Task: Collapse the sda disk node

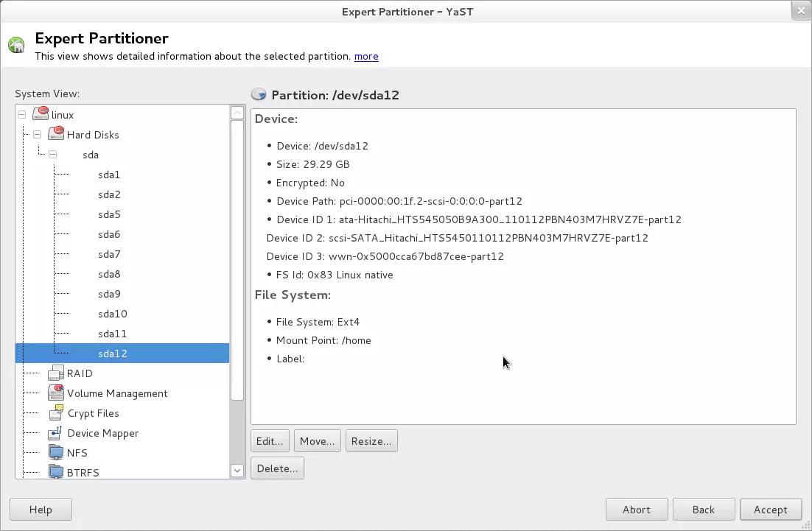Action: point(52,155)
